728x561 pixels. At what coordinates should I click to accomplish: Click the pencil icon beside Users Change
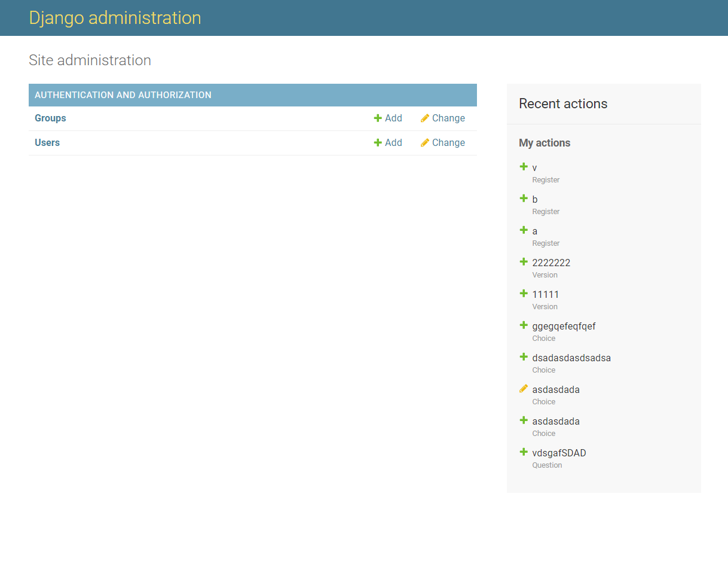click(425, 143)
